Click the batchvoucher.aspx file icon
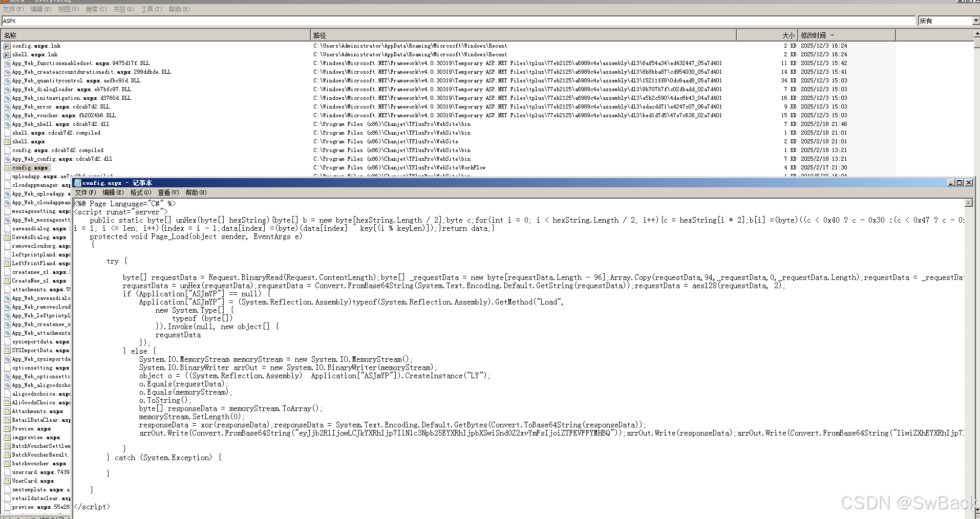Screen dimensions: 980x519 tap(7, 464)
